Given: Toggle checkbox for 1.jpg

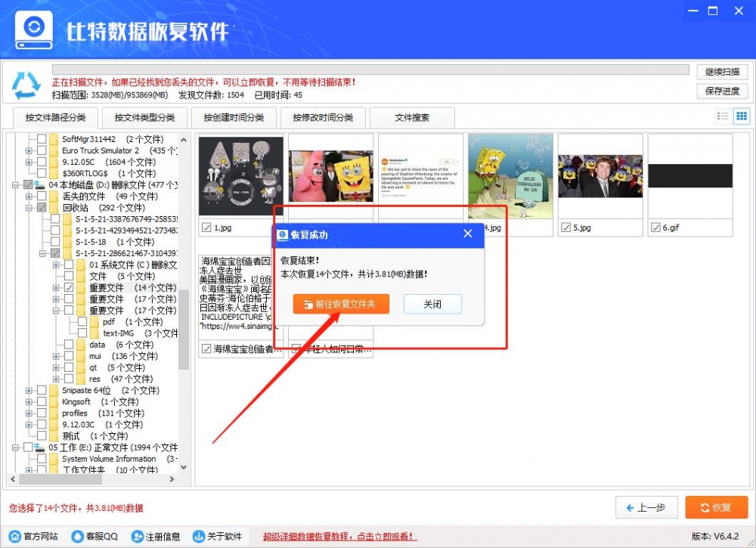Looking at the screenshot, I should [206, 228].
